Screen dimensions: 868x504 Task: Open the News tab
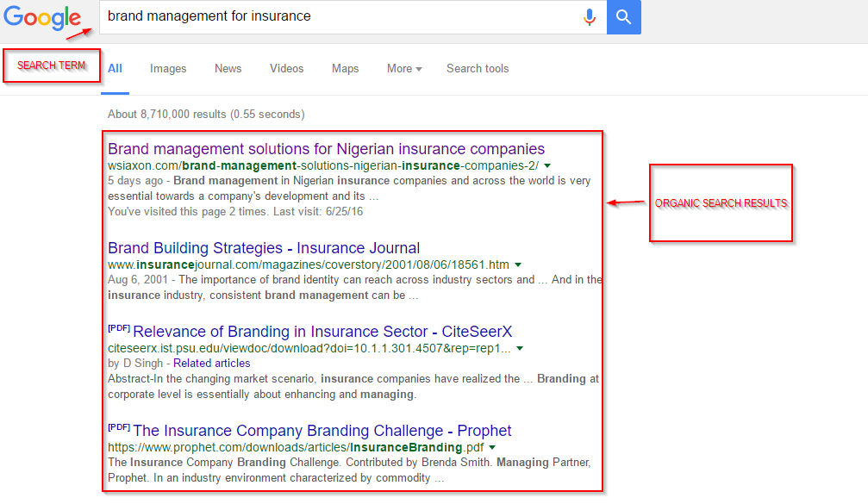[x=228, y=69]
